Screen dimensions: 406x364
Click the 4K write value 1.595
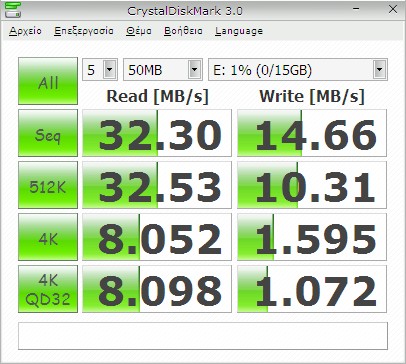pos(312,237)
